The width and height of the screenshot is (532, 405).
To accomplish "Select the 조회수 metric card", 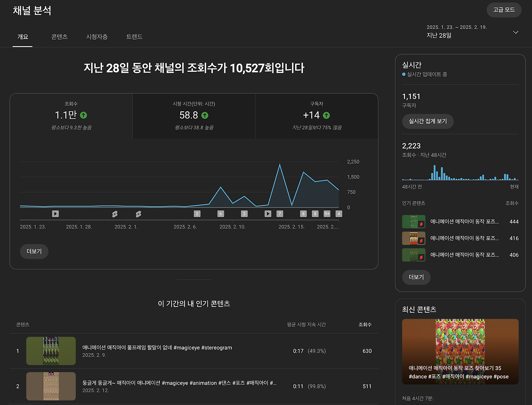I will point(71,115).
